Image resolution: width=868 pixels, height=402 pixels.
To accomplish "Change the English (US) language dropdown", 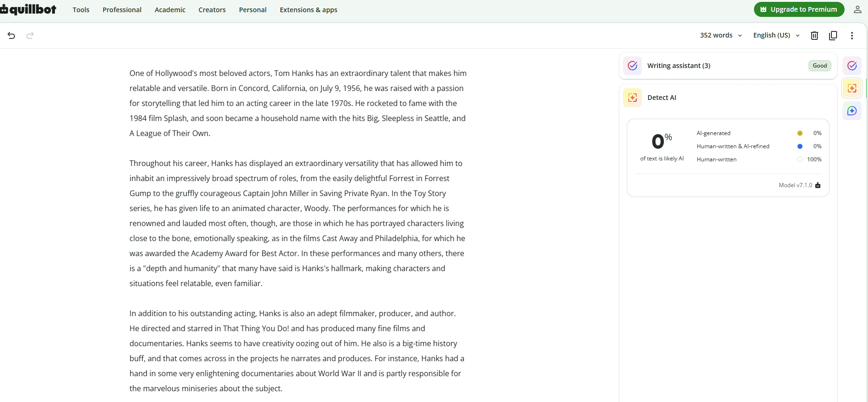I will pos(777,35).
